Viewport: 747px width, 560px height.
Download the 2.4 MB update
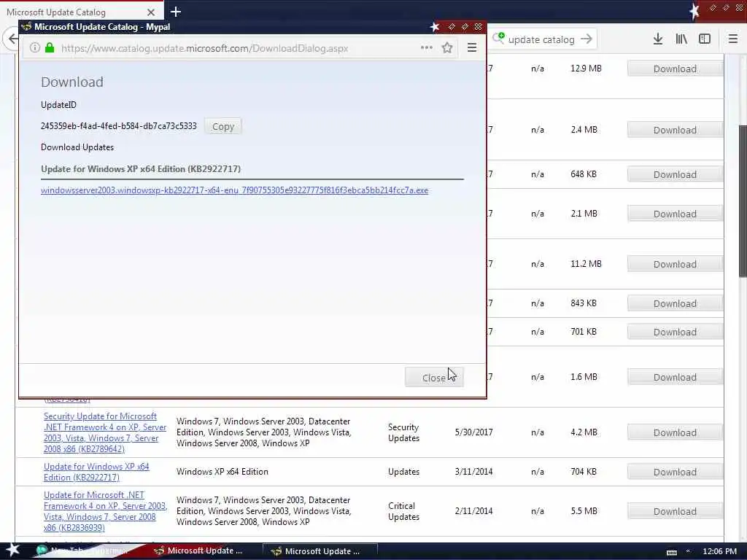675,130
